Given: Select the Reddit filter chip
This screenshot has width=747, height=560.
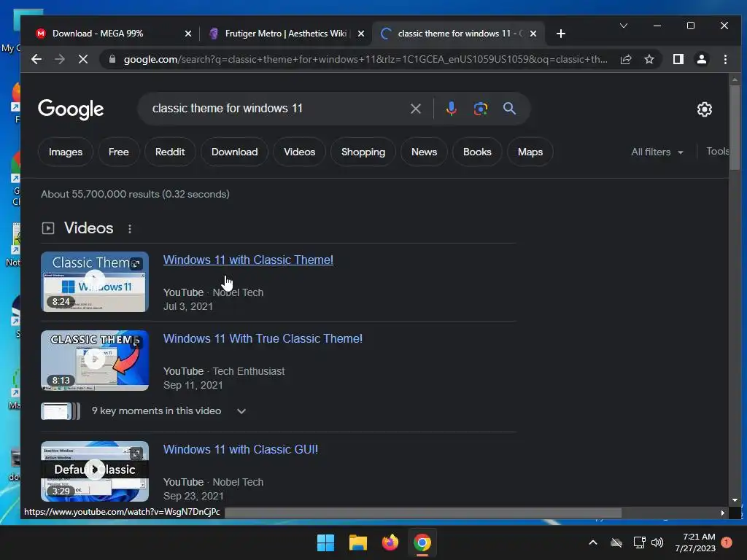Looking at the screenshot, I should (169, 152).
